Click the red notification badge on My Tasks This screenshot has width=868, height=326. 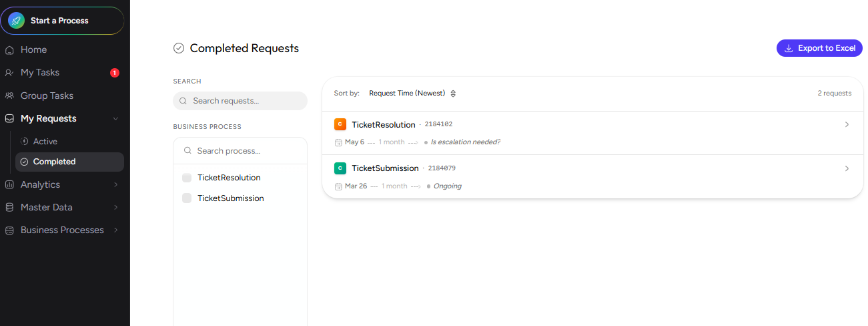115,73
